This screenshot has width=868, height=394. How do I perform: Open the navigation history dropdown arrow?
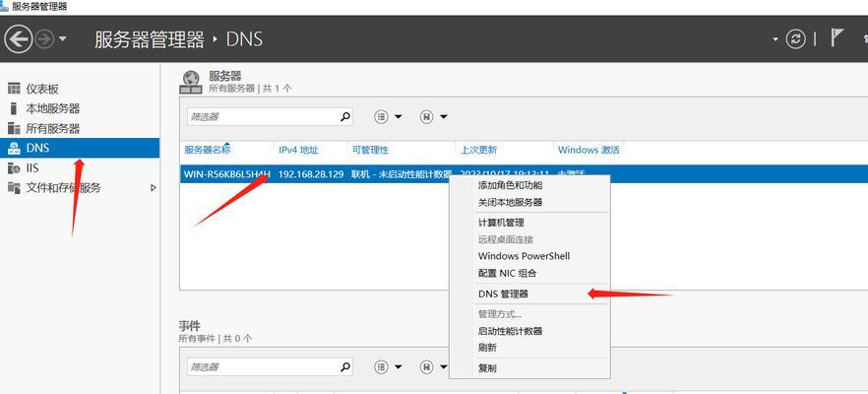tap(62, 39)
